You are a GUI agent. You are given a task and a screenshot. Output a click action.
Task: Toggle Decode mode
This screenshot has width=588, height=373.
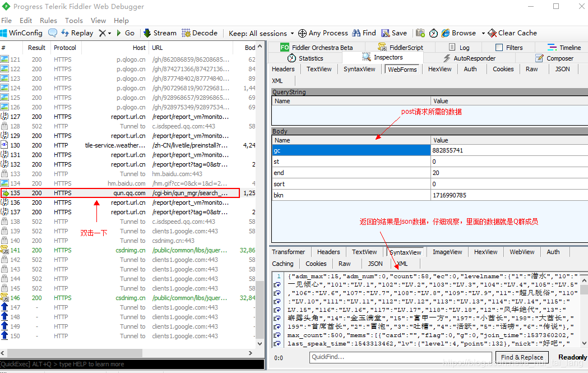pos(200,33)
